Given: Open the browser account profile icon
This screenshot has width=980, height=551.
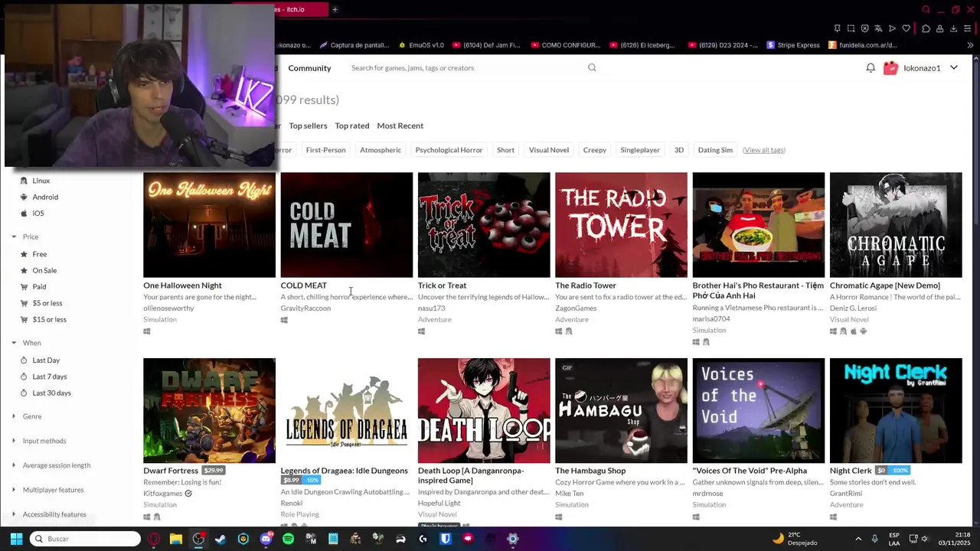Looking at the screenshot, I should point(939,28).
